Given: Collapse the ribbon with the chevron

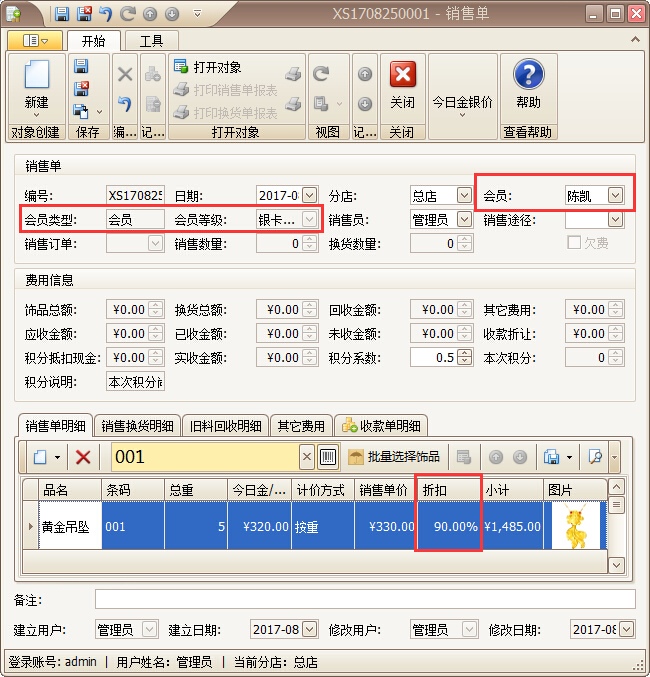Looking at the screenshot, I should coord(635,39).
